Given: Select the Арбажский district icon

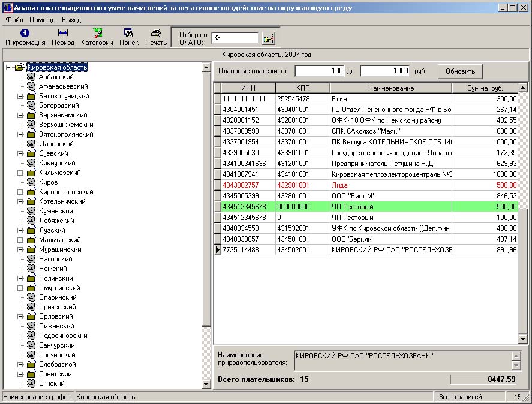Looking at the screenshot, I should (x=31, y=77).
